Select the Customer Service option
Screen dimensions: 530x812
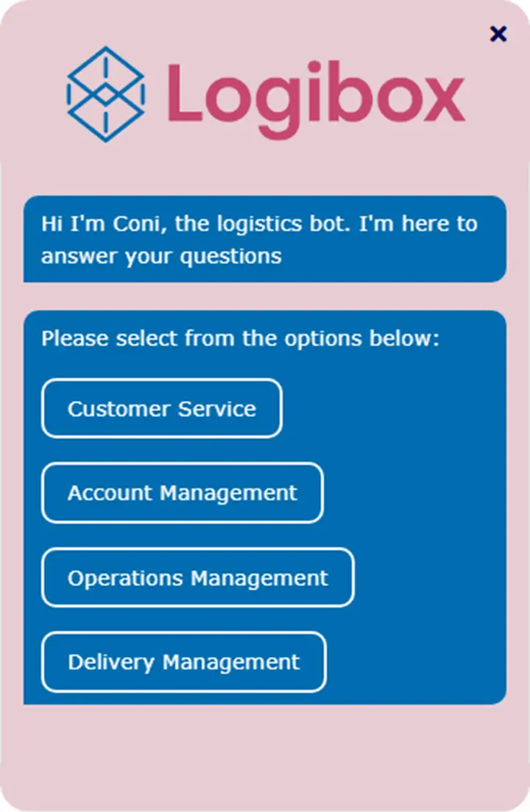click(x=162, y=409)
